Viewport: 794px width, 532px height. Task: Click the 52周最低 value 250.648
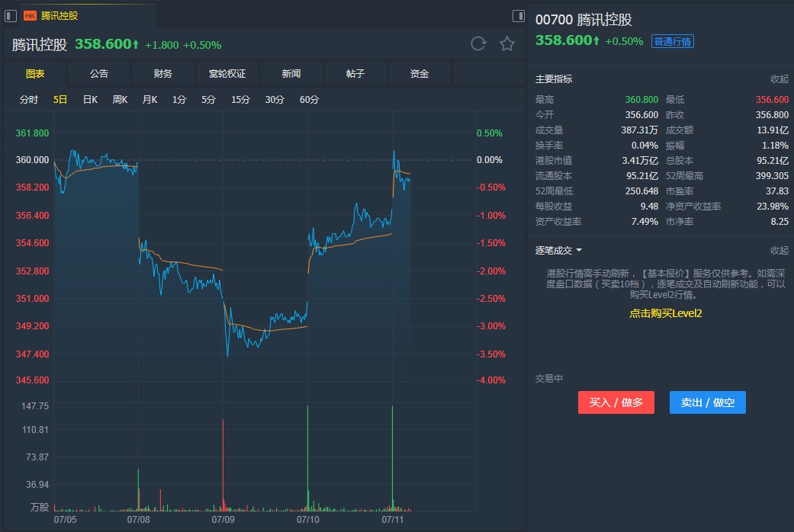click(x=641, y=191)
